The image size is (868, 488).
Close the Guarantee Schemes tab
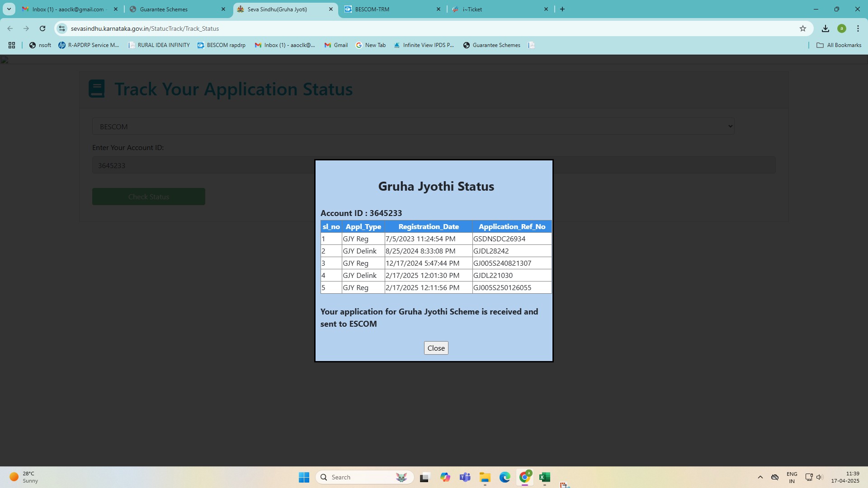[x=223, y=9]
